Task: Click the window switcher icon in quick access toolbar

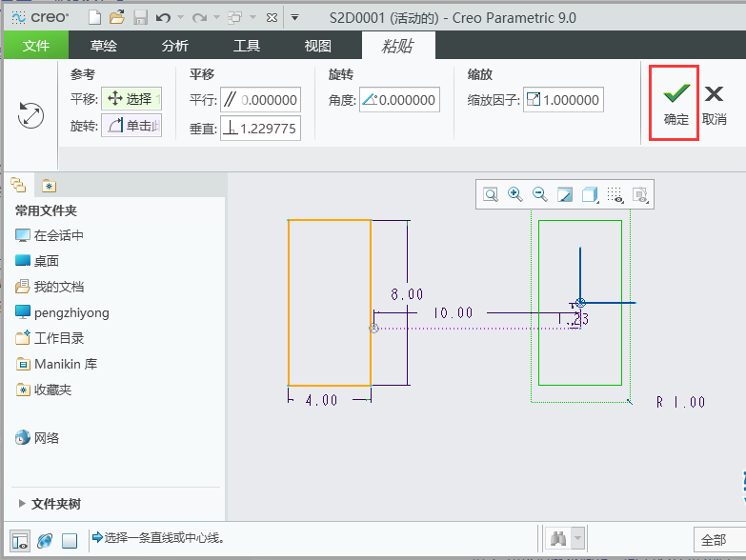Action: (234, 18)
